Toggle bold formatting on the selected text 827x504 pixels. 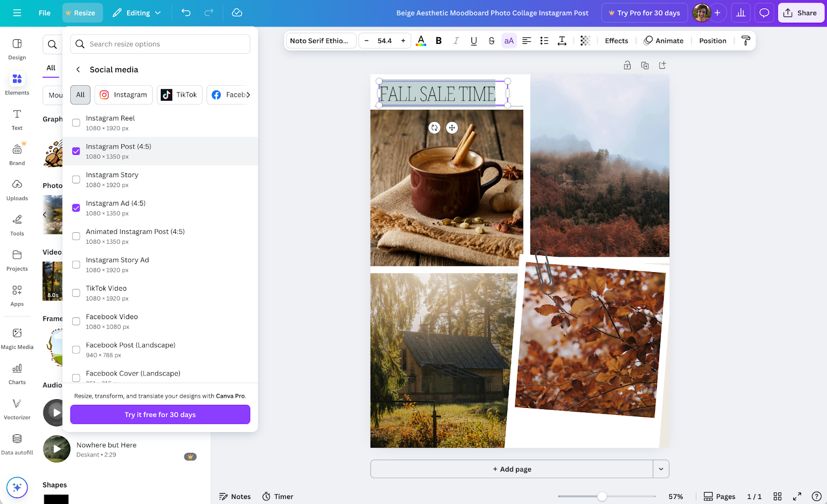[x=438, y=40]
